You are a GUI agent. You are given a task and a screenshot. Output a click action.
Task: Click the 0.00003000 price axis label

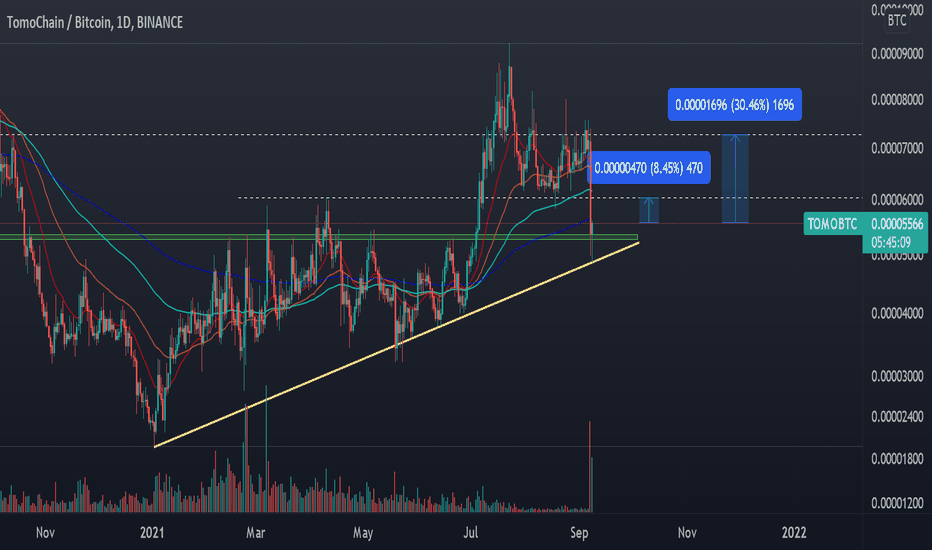(x=898, y=376)
